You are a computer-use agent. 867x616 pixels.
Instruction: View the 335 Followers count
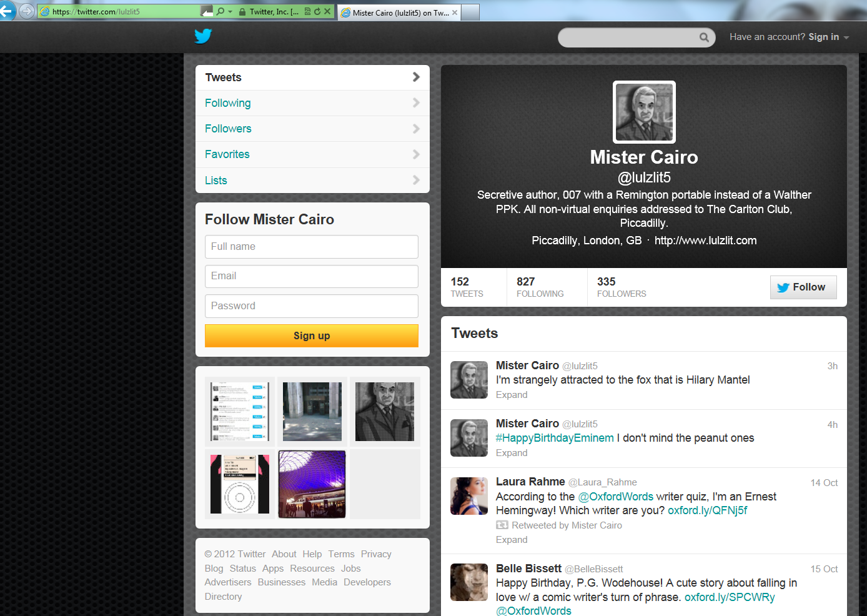[x=622, y=287]
